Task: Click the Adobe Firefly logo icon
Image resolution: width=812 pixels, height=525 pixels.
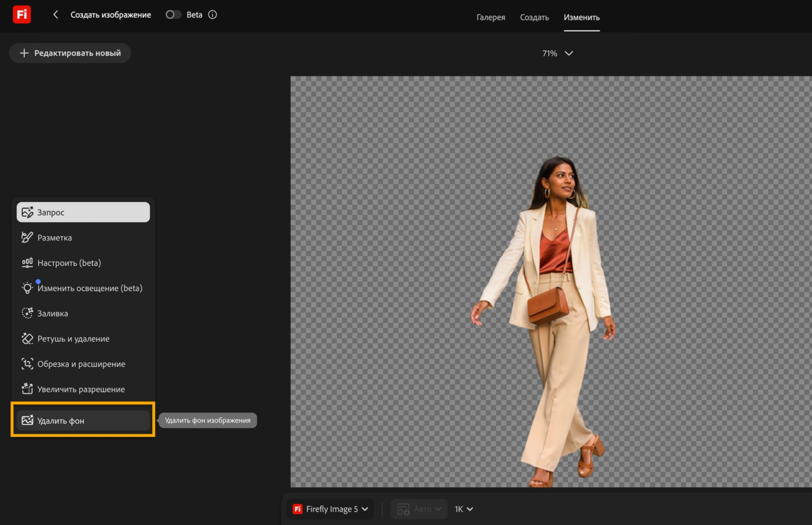Action: tap(22, 14)
